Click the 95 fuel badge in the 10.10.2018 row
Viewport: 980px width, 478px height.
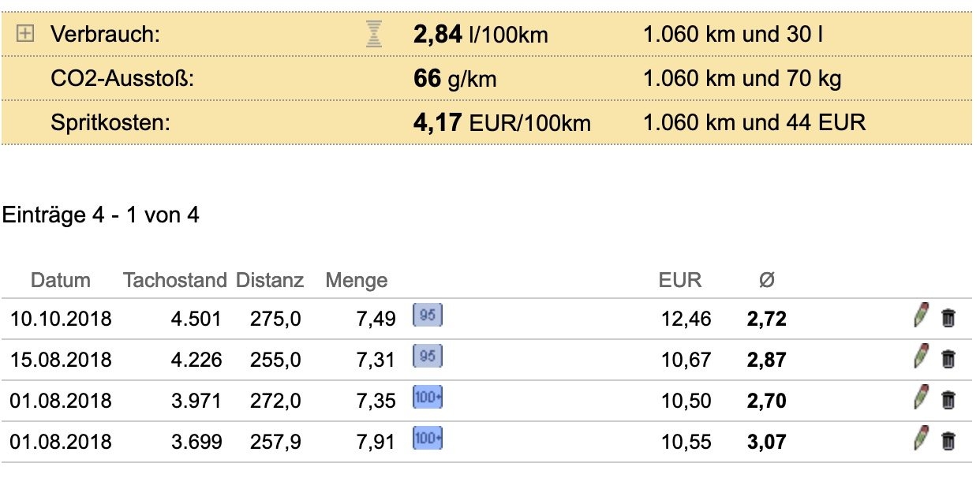coord(428,316)
